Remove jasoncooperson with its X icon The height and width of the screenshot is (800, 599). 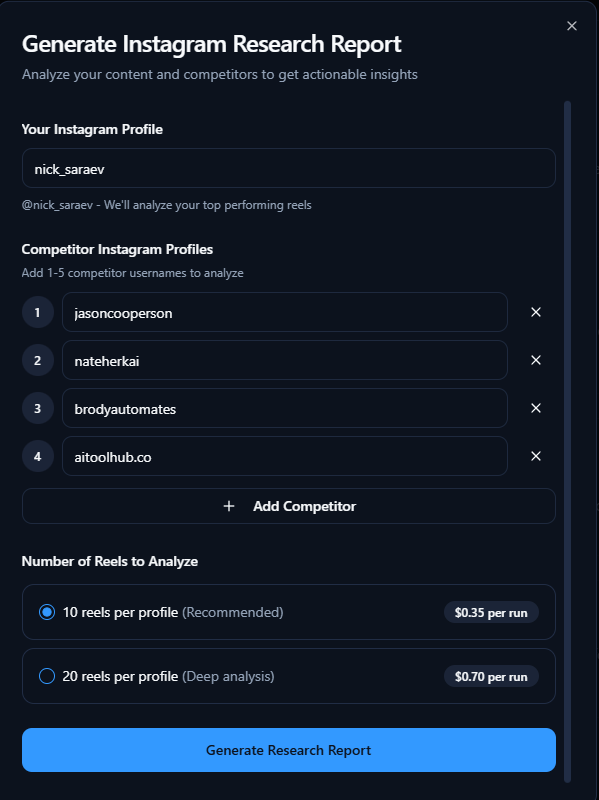536,312
